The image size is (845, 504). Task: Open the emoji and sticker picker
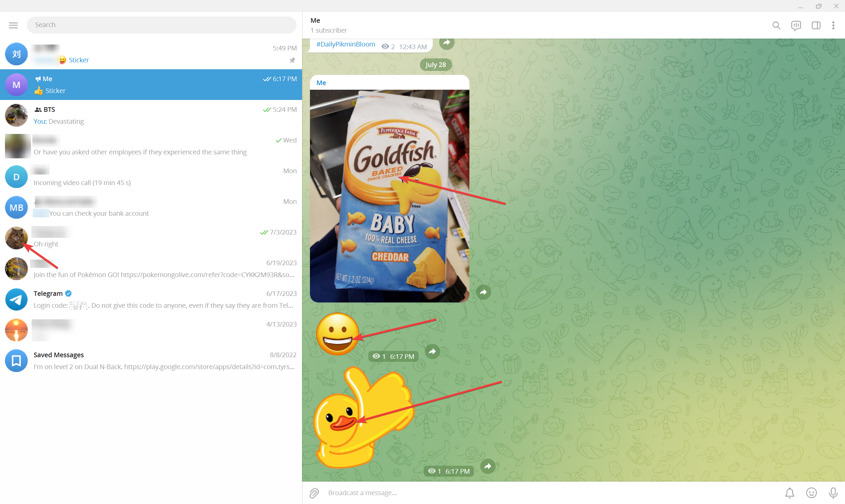811,492
